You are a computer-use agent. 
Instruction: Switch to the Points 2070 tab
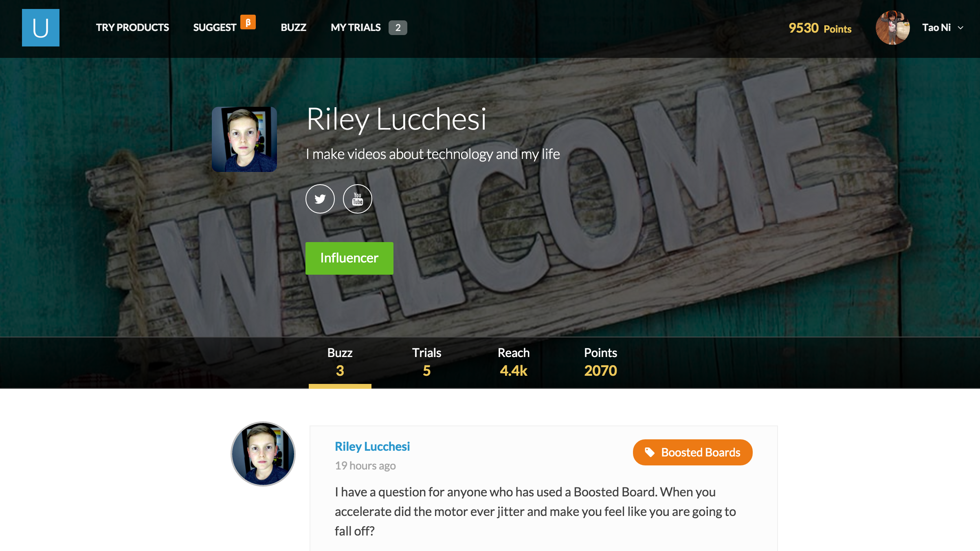click(x=600, y=362)
